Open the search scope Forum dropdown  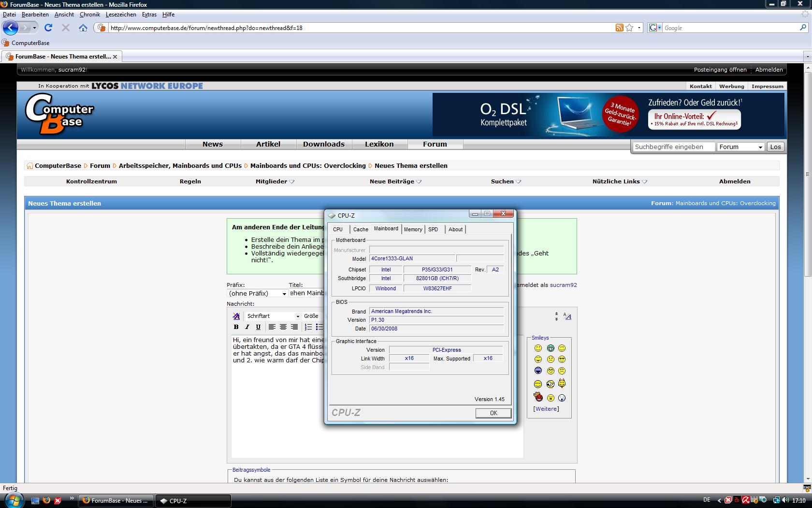tap(740, 147)
